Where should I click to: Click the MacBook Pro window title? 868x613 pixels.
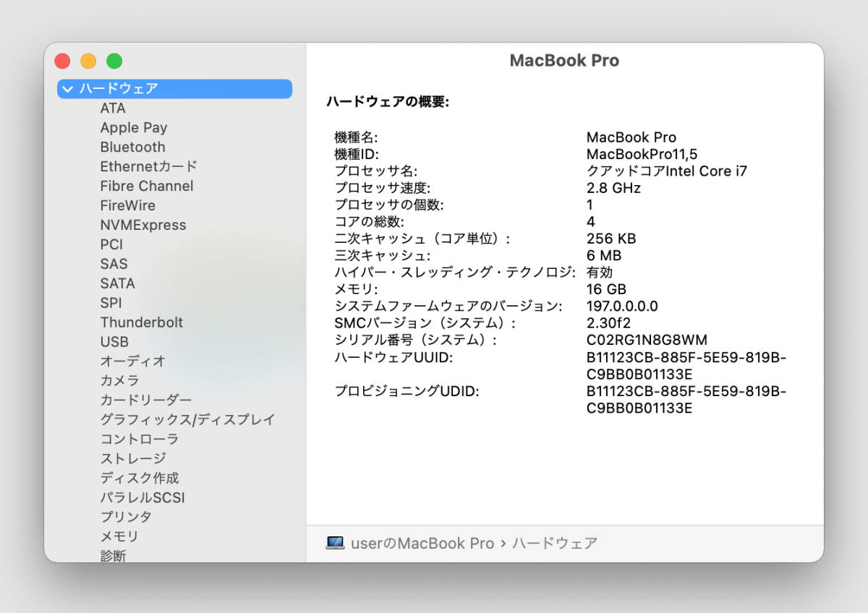[x=564, y=61]
